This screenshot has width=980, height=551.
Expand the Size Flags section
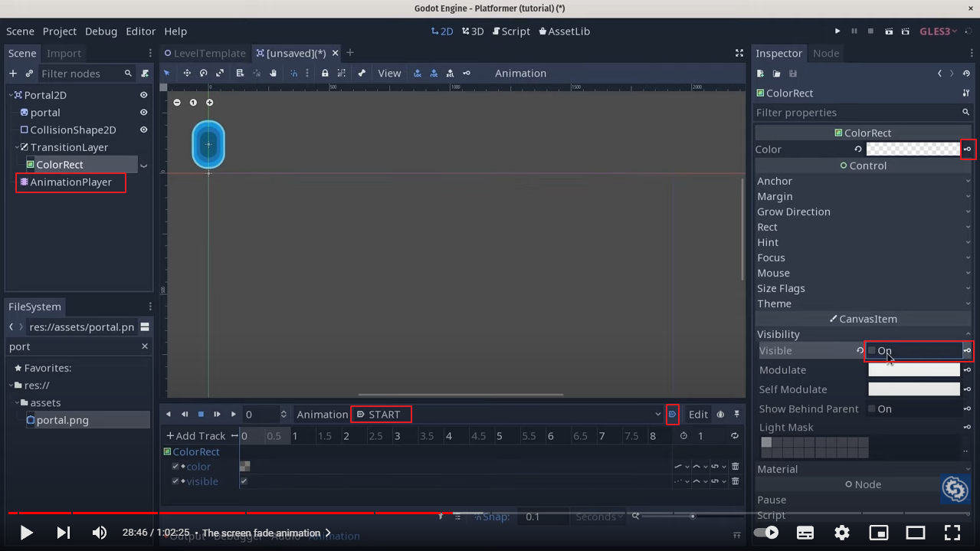pos(864,288)
